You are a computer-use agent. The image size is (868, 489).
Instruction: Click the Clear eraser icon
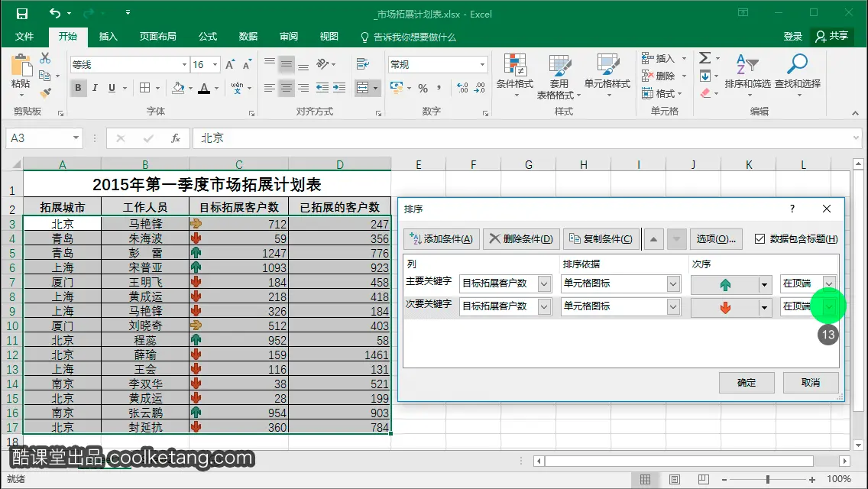[705, 93]
